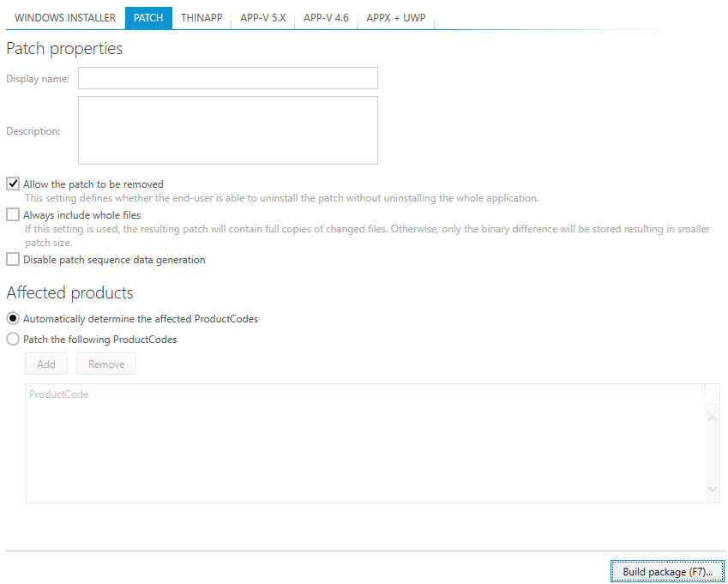Select the Patch tab
This screenshot has width=728, height=584.
click(148, 18)
